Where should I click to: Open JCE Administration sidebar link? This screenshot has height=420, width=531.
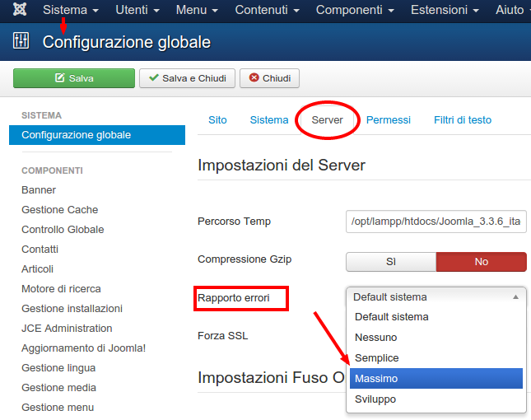67,328
